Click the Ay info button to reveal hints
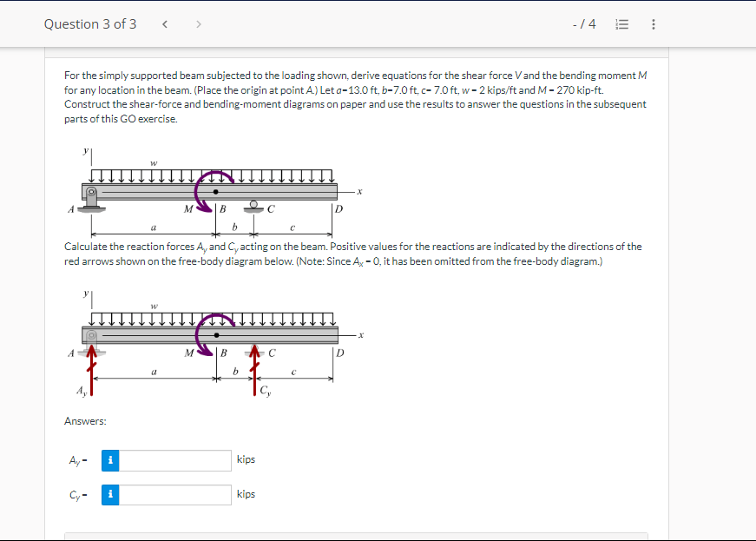The width and height of the screenshot is (756, 541). [109, 460]
